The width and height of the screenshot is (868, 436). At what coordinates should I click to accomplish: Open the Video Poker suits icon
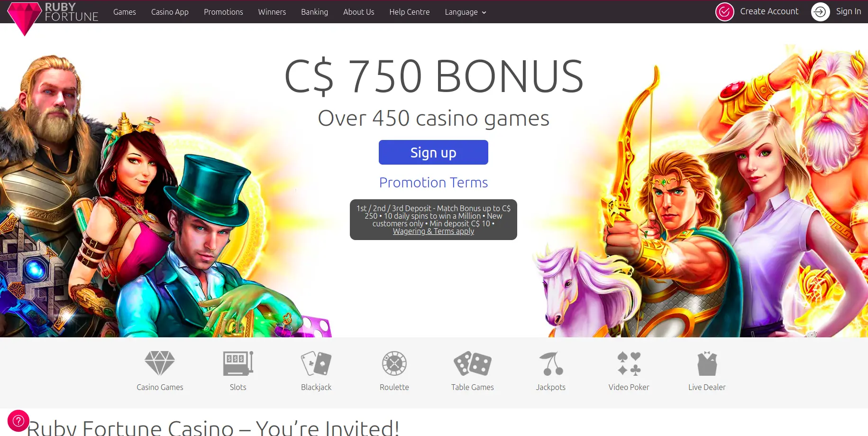pyautogui.click(x=629, y=363)
